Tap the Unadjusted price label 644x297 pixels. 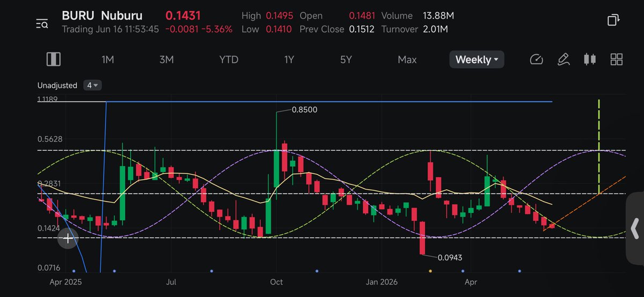click(57, 85)
